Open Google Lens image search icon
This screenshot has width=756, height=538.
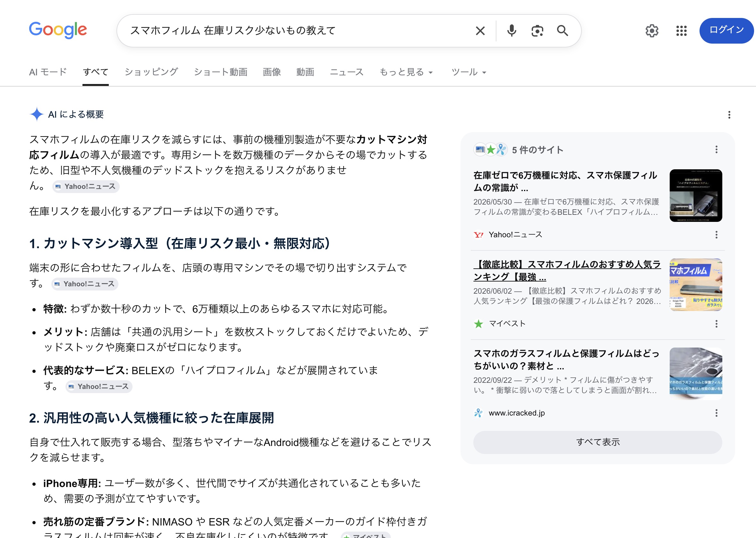click(x=537, y=31)
